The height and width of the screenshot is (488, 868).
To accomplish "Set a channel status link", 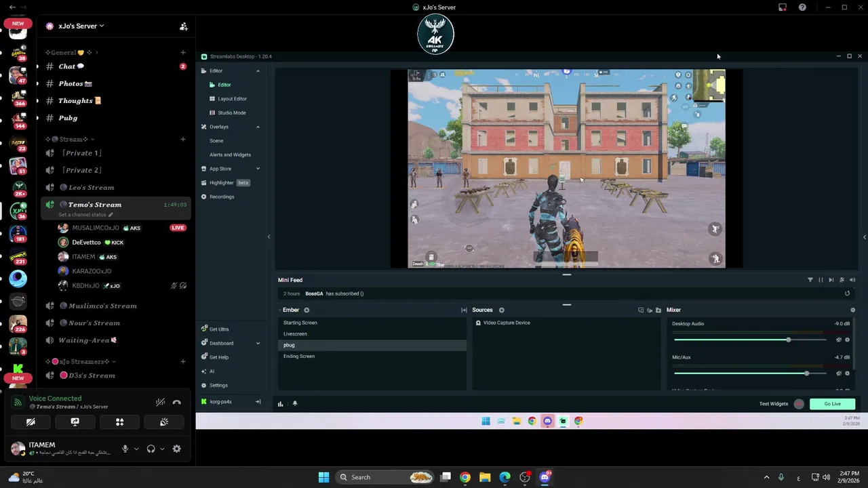I will click(x=85, y=214).
